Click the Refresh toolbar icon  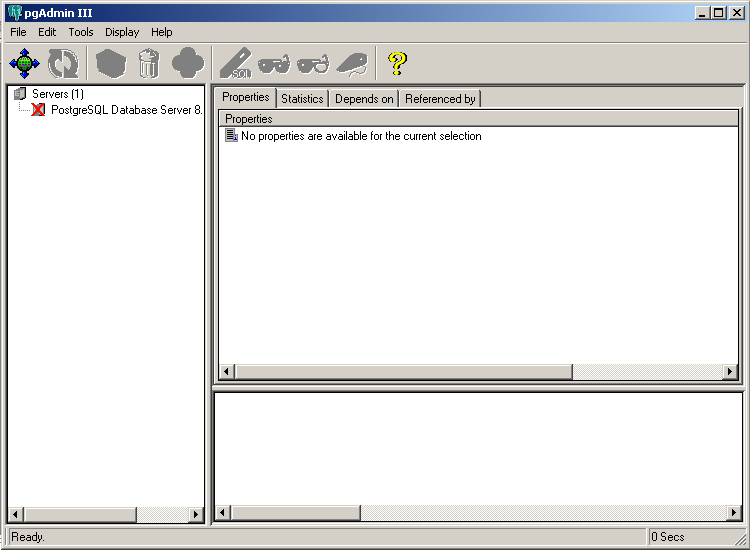63,63
